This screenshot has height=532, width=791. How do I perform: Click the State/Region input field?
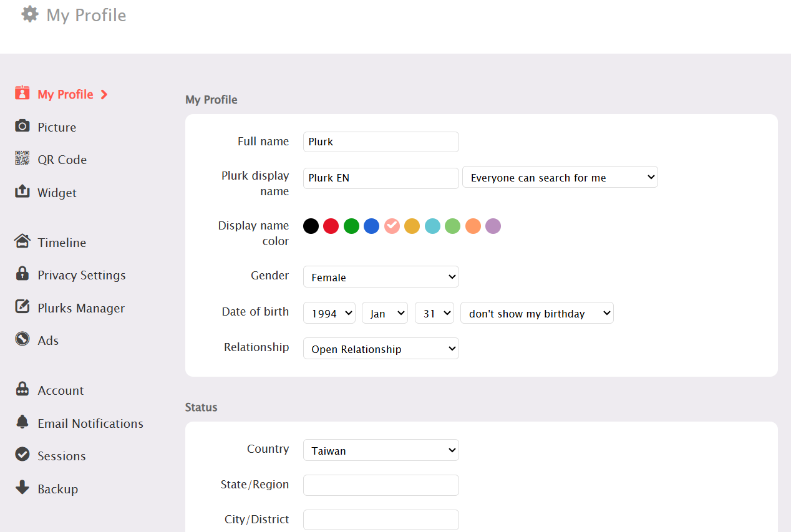coord(381,485)
